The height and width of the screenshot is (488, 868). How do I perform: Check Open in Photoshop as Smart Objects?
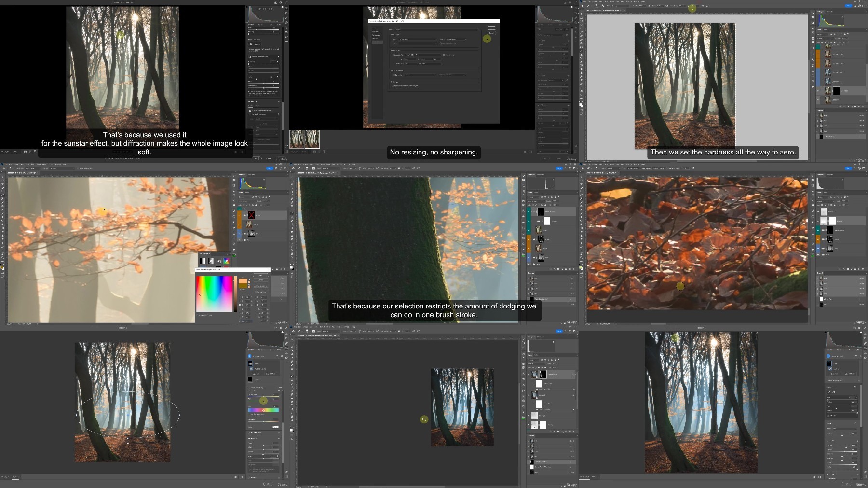393,86
